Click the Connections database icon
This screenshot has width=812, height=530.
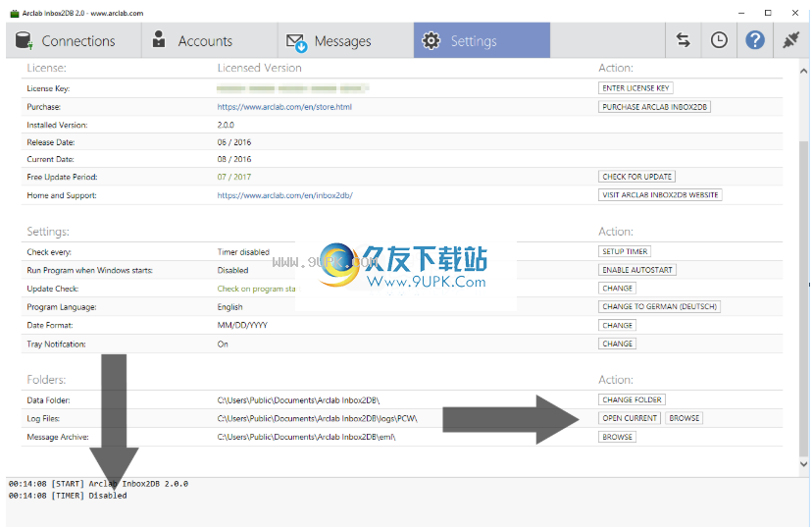click(x=24, y=40)
